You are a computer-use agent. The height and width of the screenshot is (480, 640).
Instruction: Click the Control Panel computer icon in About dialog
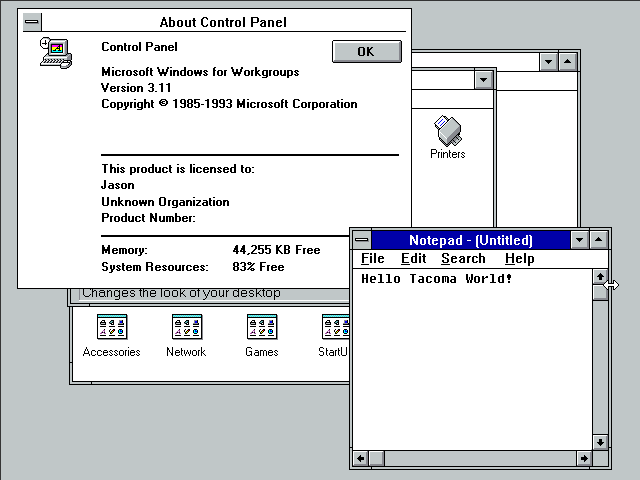click(x=56, y=53)
